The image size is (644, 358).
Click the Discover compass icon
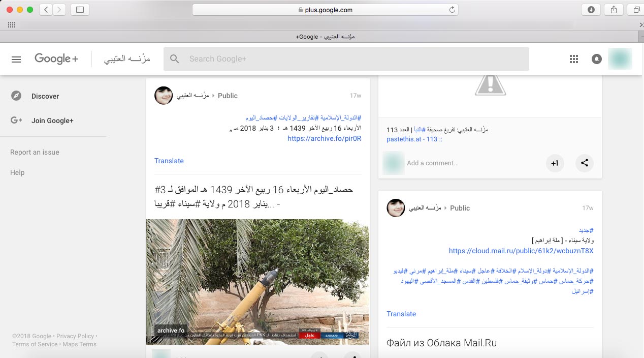[16, 96]
